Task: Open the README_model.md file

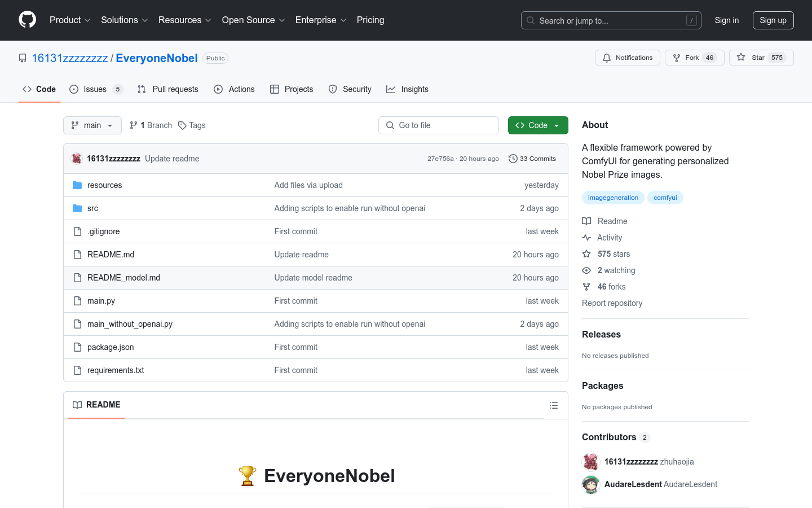Action: [x=123, y=278]
